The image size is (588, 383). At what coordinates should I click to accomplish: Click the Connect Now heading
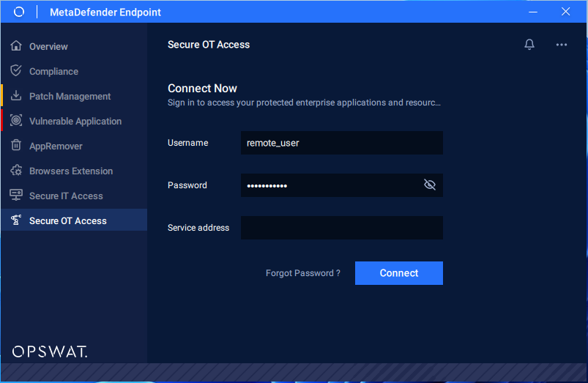click(202, 88)
